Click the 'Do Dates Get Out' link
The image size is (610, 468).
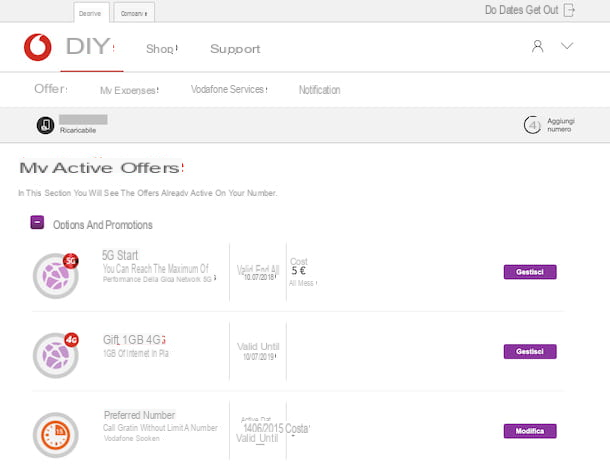(x=521, y=10)
